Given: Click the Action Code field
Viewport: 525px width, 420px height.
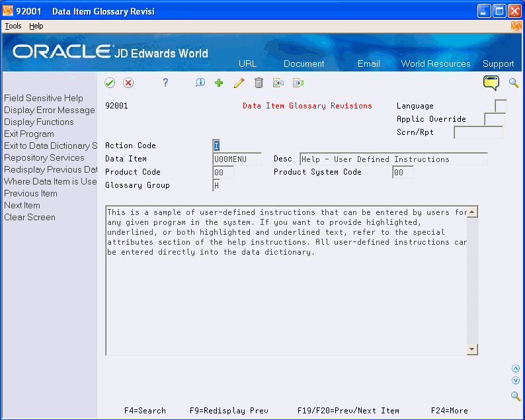Looking at the screenshot, I should click(216, 146).
